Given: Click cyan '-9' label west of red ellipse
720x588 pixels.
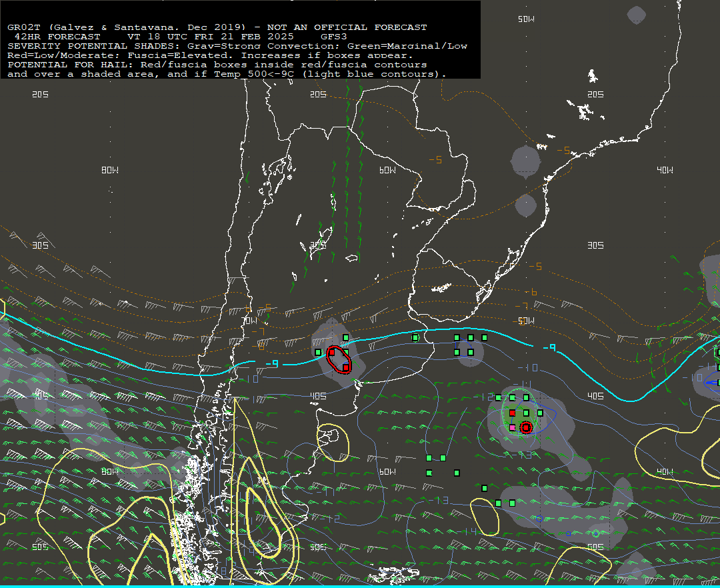Looking at the screenshot, I should coord(272,363).
